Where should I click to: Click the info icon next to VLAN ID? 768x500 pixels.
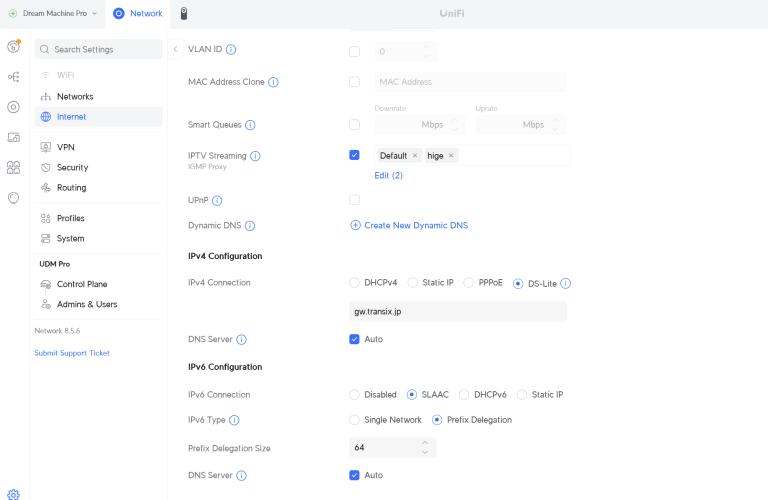click(x=231, y=49)
